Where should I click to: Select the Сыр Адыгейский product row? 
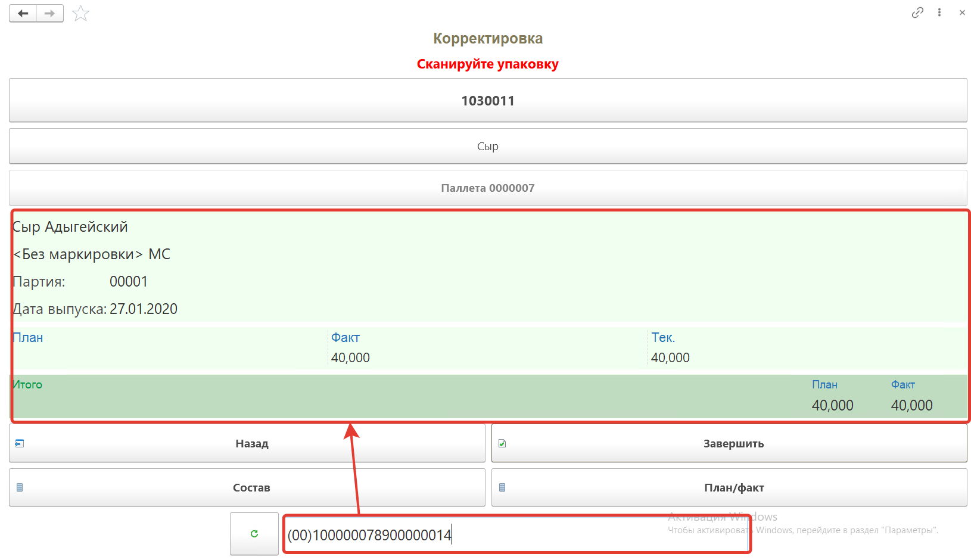point(70,227)
